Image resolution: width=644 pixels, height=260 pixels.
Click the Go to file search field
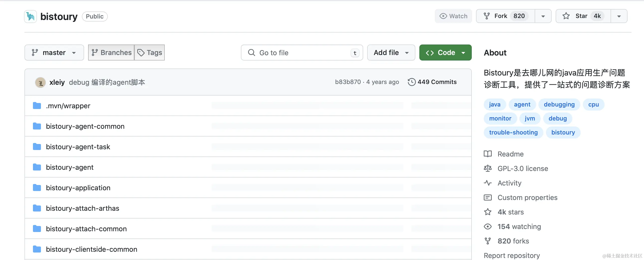tap(302, 52)
